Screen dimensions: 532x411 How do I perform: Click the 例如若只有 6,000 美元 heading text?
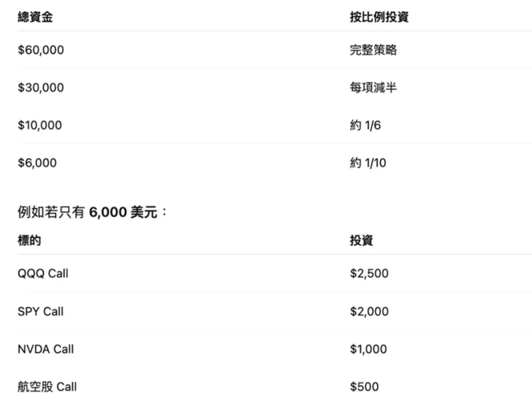(x=92, y=212)
